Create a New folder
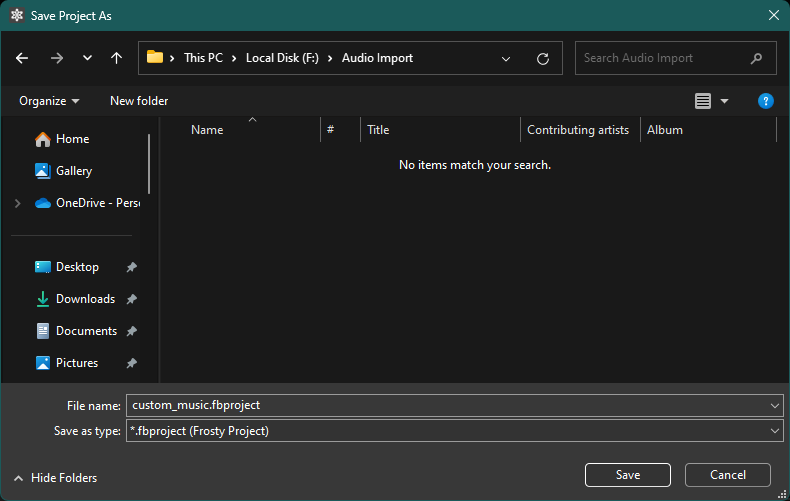 139,101
